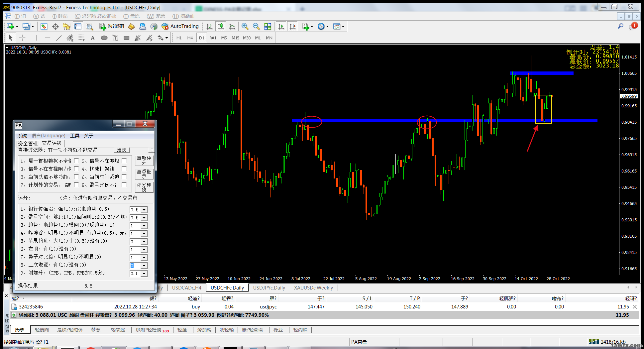This screenshot has height=349, width=644.
Task: Toggle the AutoTrading button
Action: coord(180,26)
